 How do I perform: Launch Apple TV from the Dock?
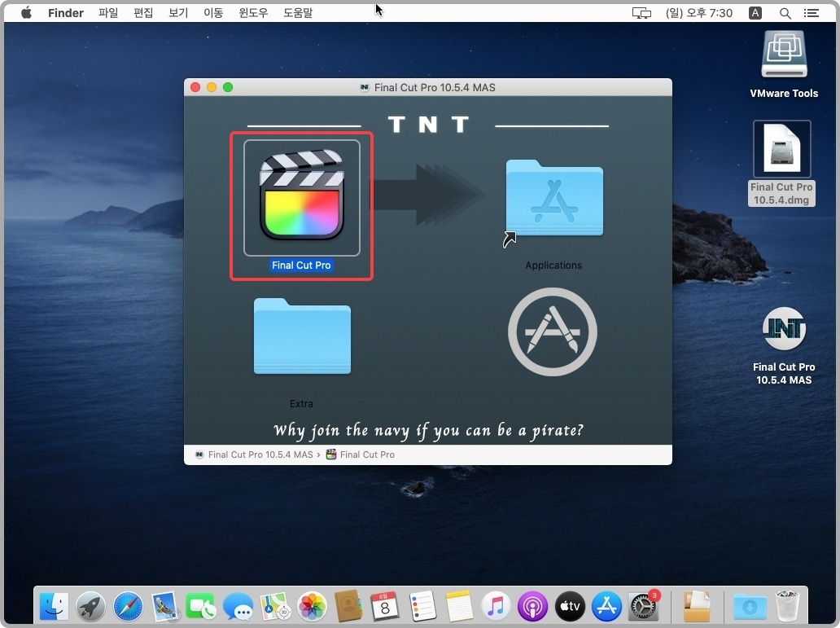tap(570, 607)
